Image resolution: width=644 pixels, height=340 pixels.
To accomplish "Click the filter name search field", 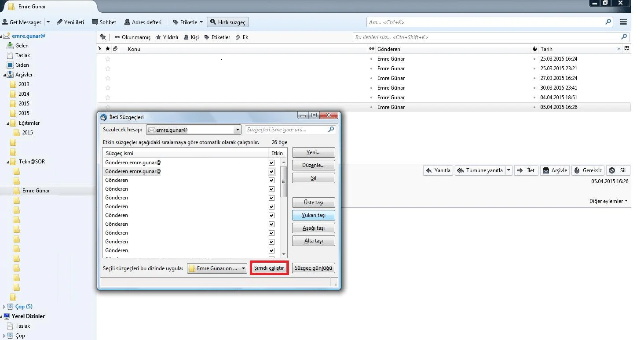I will (x=290, y=130).
